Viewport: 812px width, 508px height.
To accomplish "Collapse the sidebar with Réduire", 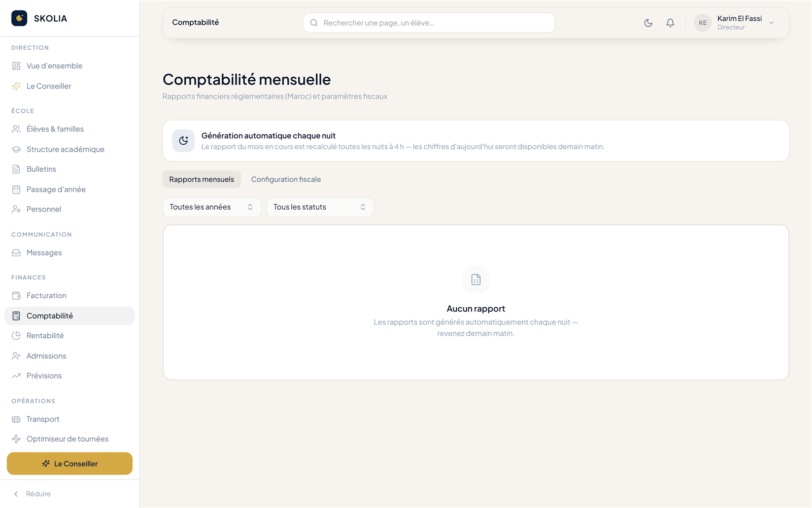I will coord(31,494).
